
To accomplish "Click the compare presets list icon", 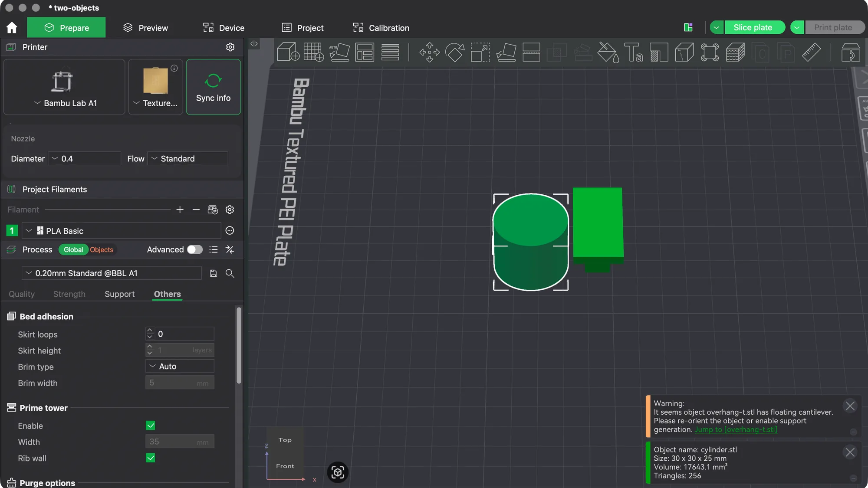I will coord(214,249).
